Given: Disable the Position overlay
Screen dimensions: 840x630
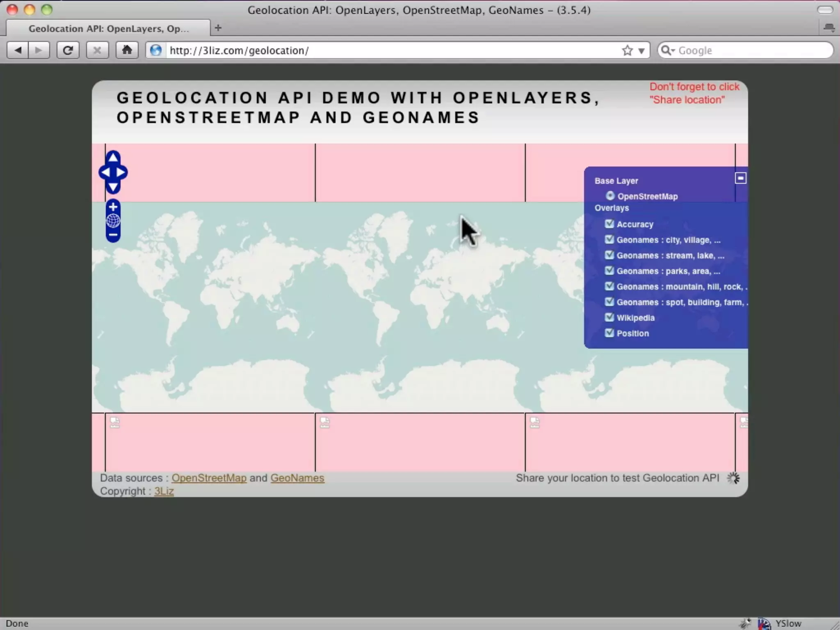Looking at the screenshot, I should point(609,333).
